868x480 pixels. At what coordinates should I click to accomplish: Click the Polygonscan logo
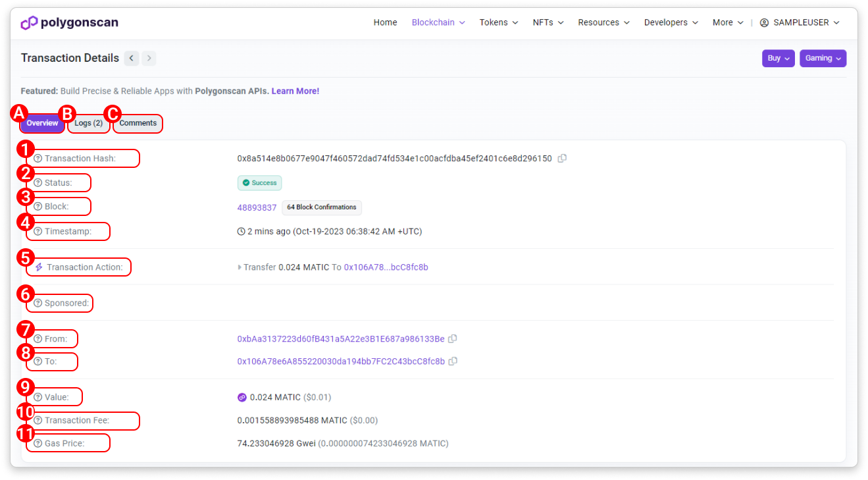(70, 23)
